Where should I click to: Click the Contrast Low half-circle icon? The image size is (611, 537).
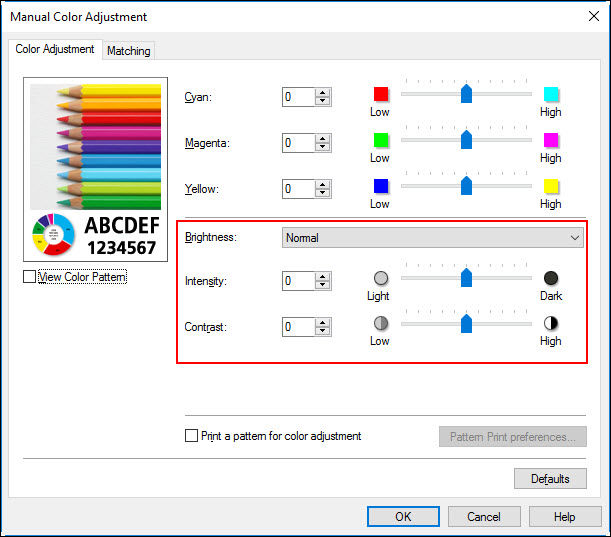[x=381, y=323]
